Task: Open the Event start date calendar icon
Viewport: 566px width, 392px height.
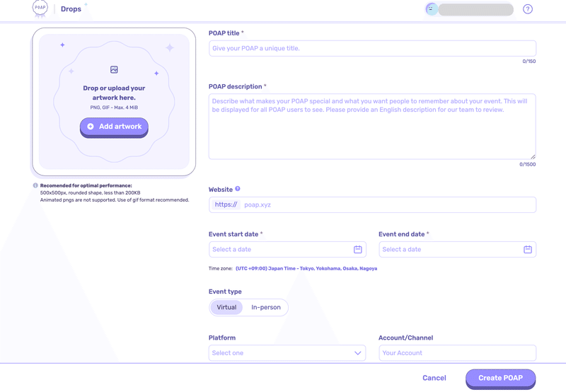Action: [358, 249]
